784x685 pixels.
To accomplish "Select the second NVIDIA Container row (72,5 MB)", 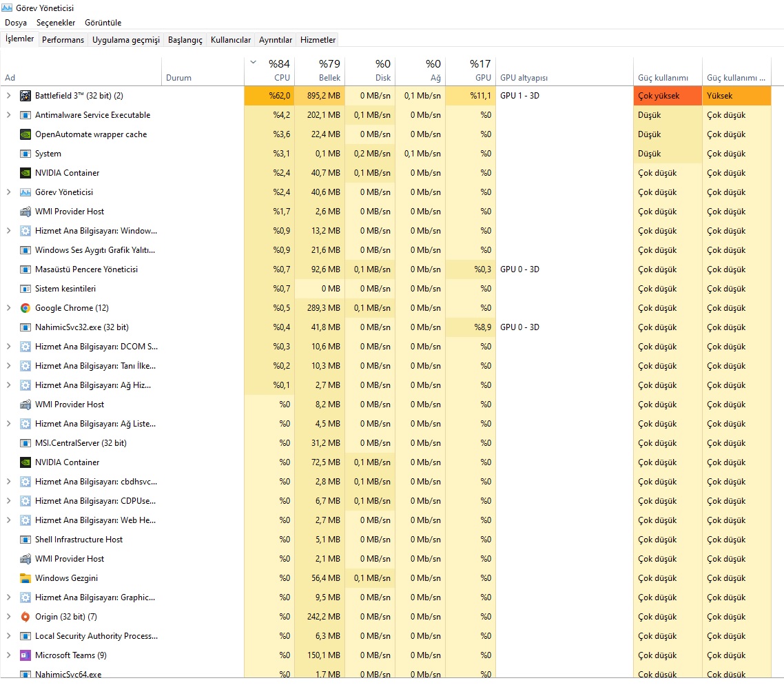I will point(386,462).
